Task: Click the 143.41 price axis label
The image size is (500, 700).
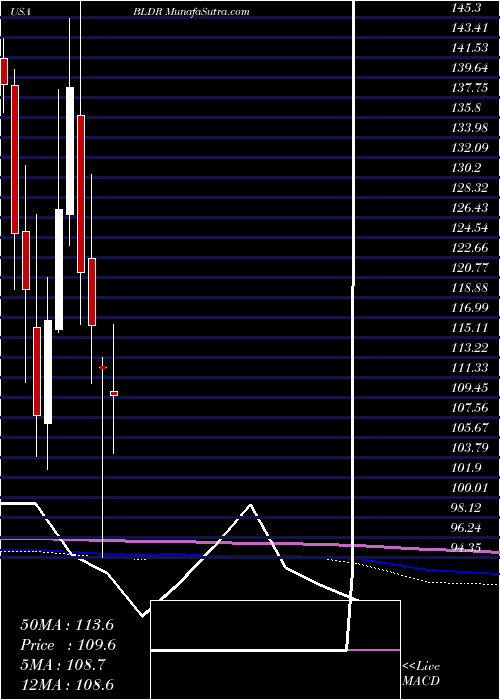Action: pyautogui.click(x=469, y=28)
